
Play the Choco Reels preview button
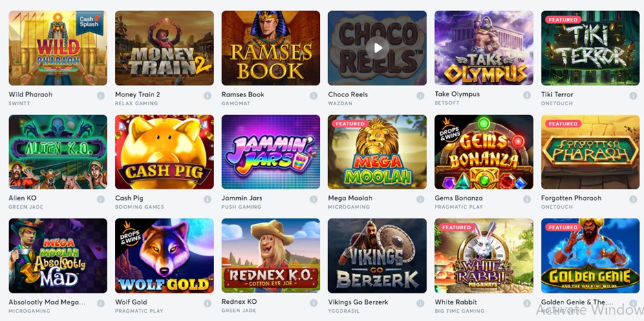377,48
